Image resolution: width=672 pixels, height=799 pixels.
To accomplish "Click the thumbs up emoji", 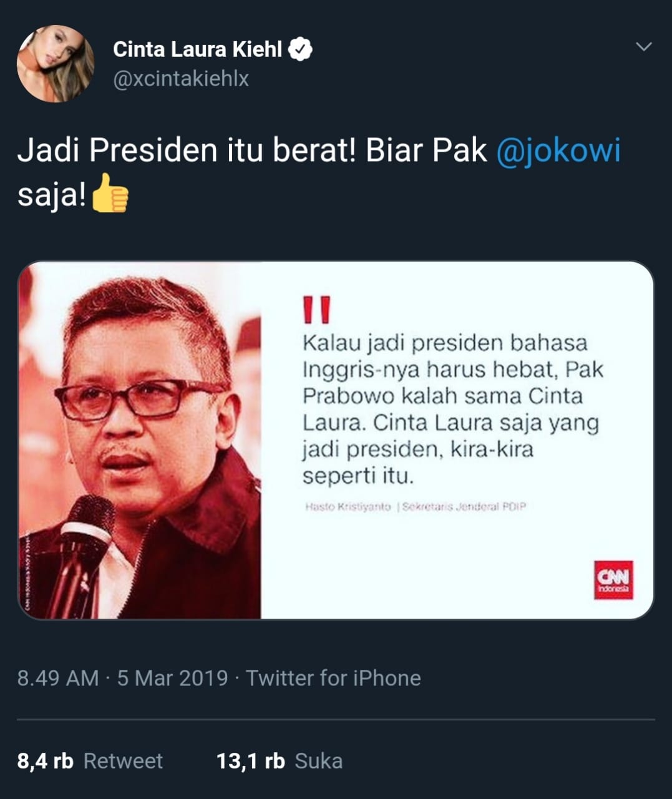I will tap(110, 193).
